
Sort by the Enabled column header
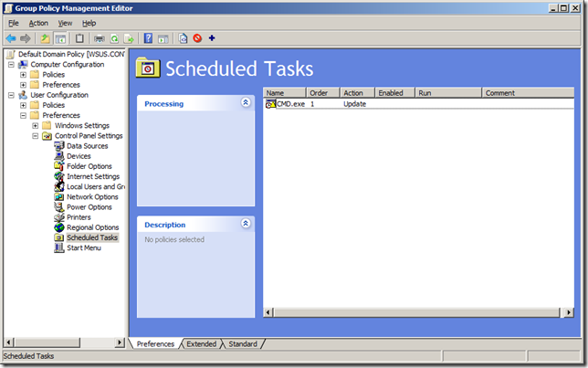point(395,92)
